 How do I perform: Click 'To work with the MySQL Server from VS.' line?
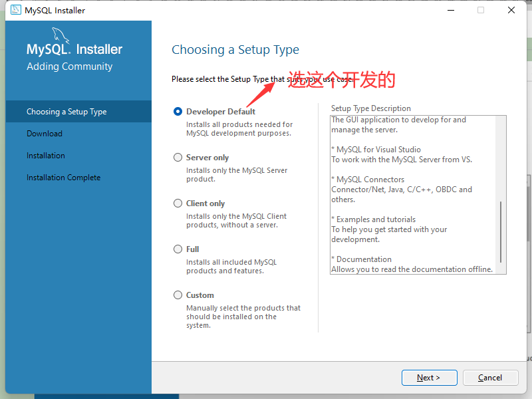[x=402, y=160]
